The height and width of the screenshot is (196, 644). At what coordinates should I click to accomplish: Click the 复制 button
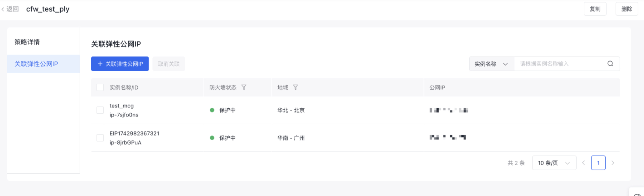595,9
